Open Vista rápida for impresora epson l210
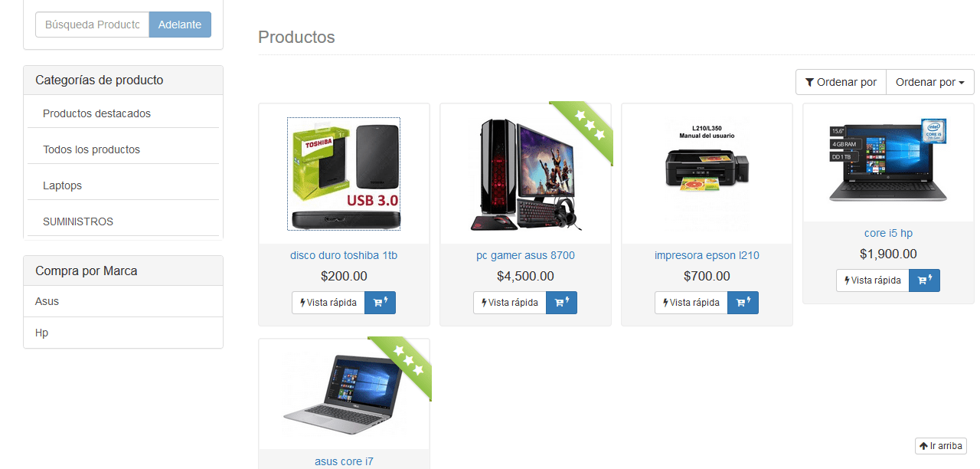The width and height of the screenshot is (980, 469). click(691, 303)
